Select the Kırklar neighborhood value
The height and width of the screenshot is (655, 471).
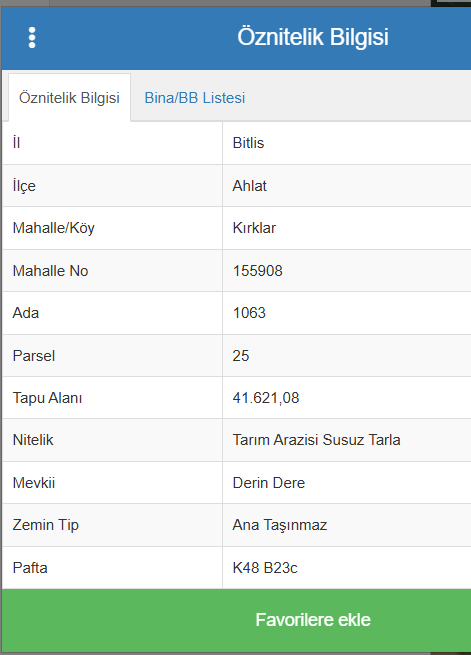click(254, 228)
